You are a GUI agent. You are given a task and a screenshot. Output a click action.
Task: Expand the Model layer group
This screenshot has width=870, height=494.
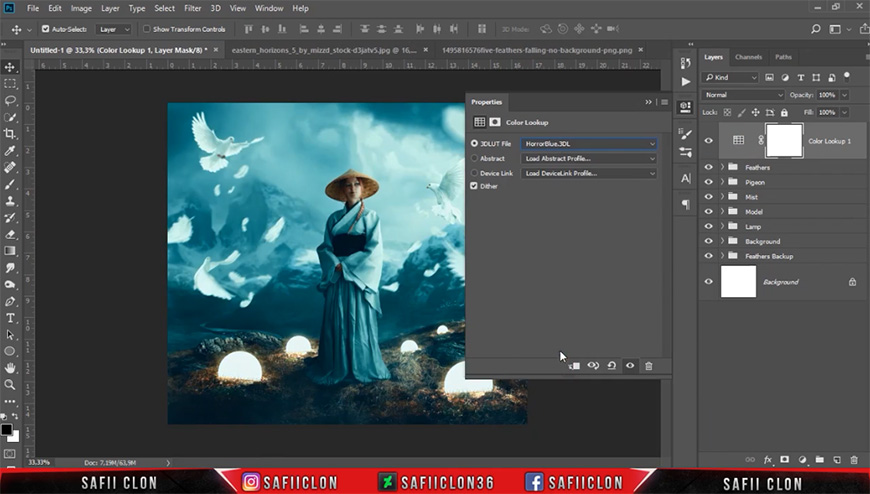coord(722,211)
